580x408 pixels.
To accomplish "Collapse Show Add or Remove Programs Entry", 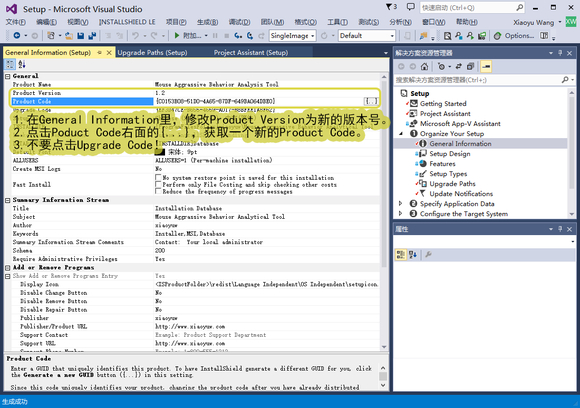I will 7,276.
